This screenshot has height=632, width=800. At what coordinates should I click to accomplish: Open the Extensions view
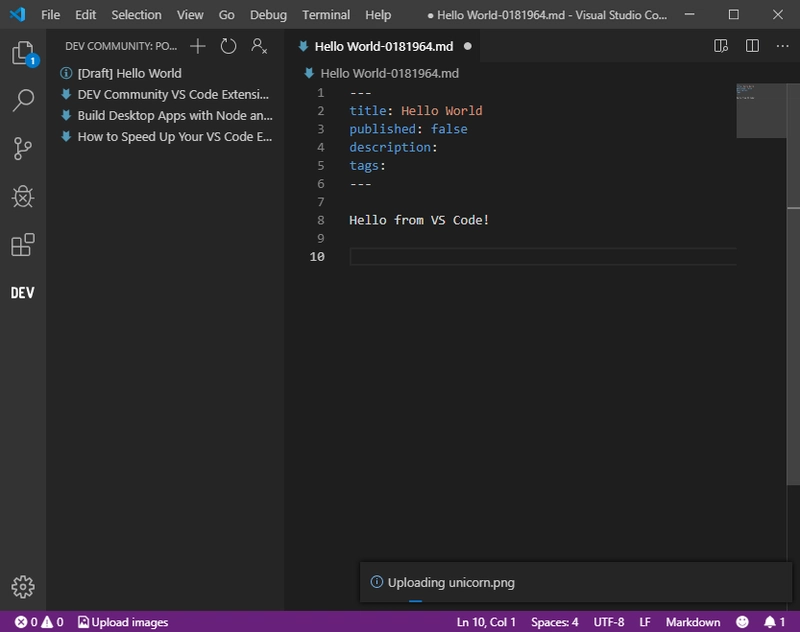[x=23, y=244]
